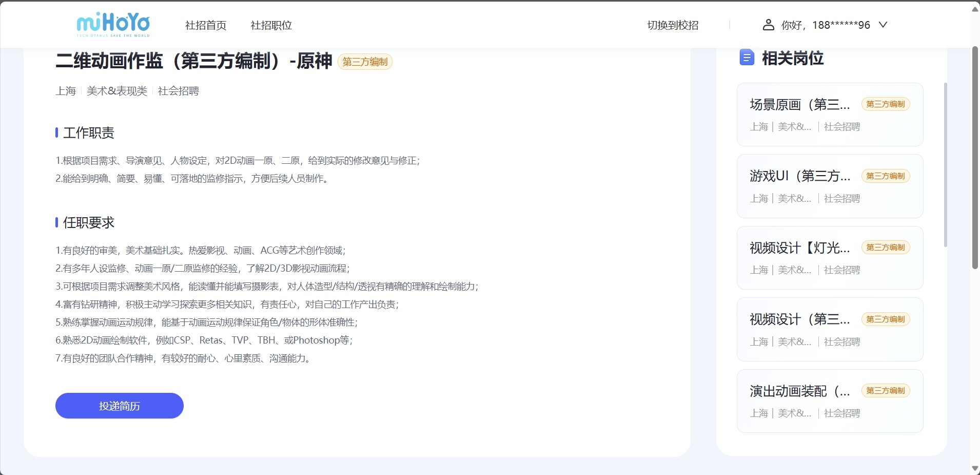The width and height of the screenshot is (980, 475).
Task: Click 第三方编制 badge on 场景原画 card
Action: [x=885, y=104]
